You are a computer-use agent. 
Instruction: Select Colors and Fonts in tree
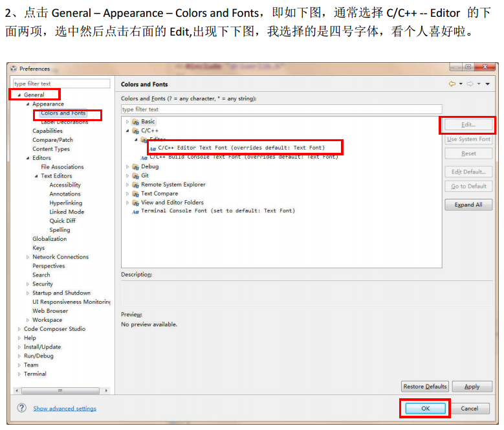tap(63, 113)
